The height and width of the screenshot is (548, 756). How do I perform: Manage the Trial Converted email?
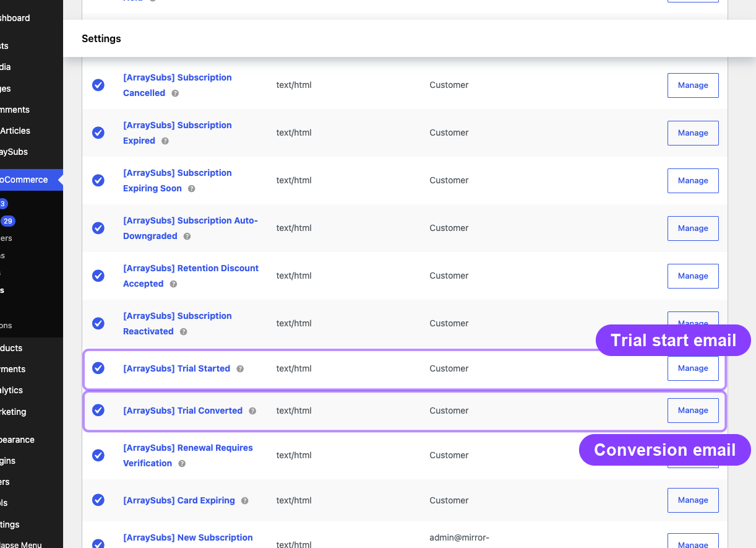pos(693,411)
